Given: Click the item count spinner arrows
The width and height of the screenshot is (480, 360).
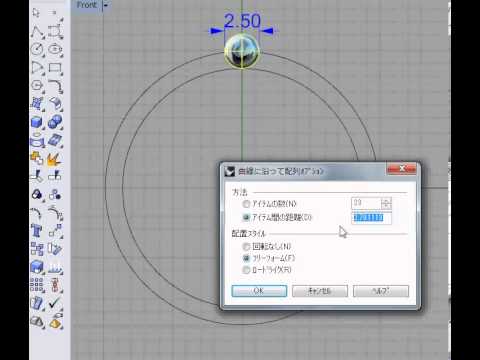Looking at the screenshot, I should pyautogui.click(x=386, y=203).
